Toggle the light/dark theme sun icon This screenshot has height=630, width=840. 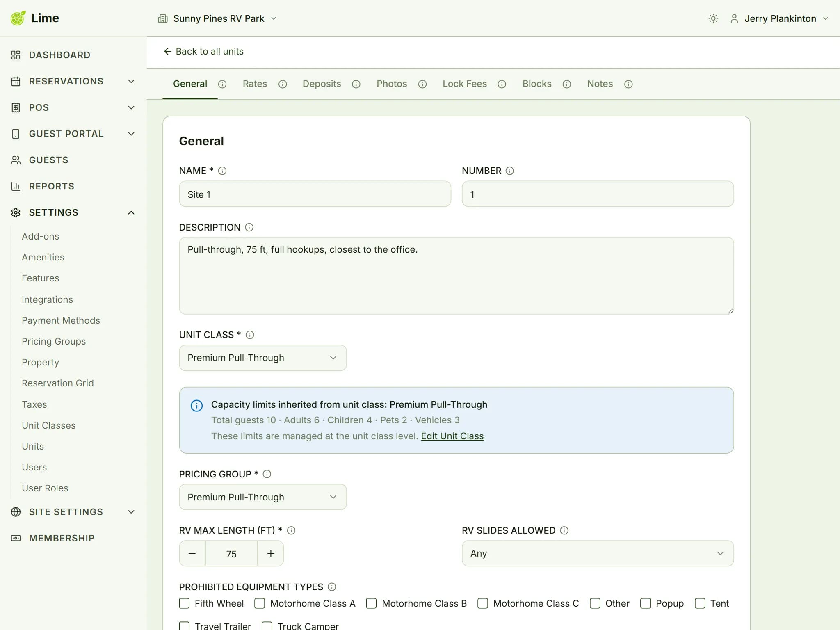[713, 18]
